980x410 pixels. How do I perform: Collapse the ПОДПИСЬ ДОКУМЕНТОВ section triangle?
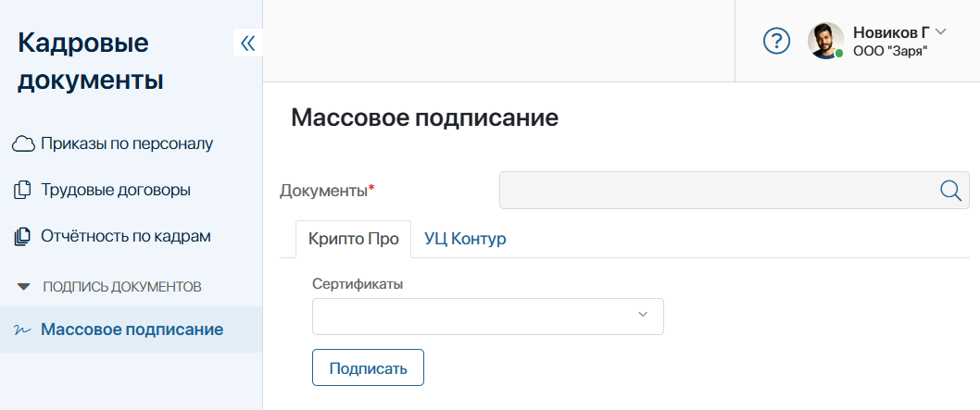23,287
